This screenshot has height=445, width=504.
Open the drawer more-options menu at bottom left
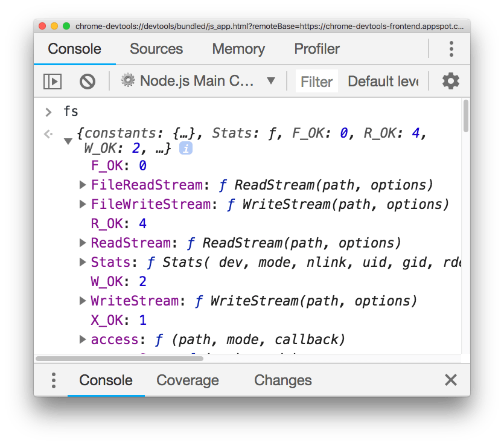pyautogui.click(x=53, y=380)
